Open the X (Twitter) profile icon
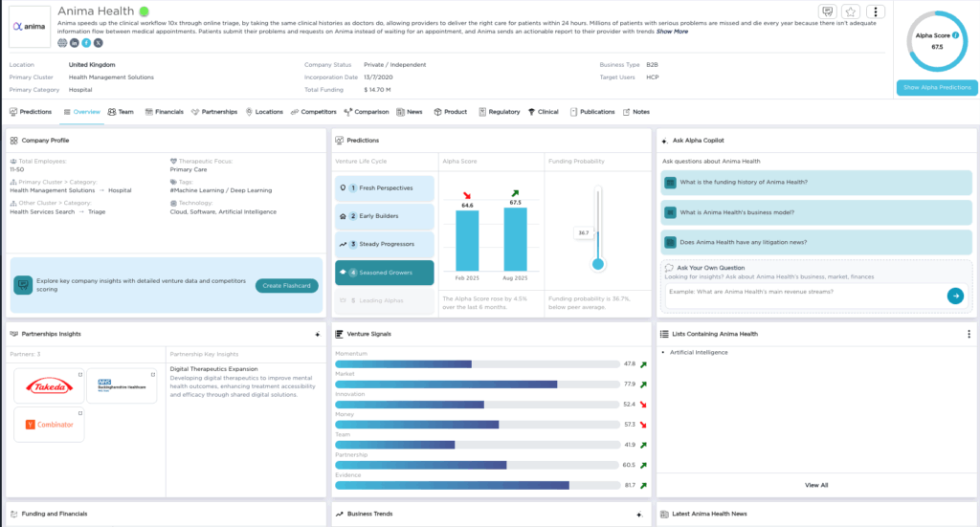The image size is (980, 527). tap(99, 43)
